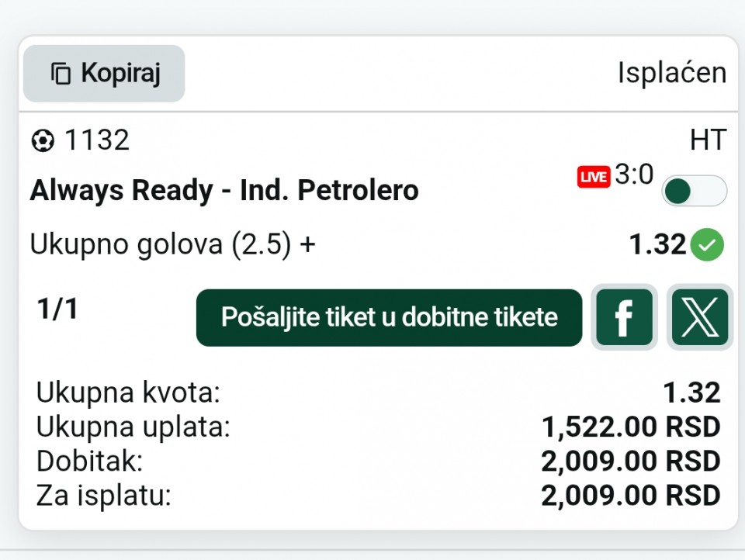Click the 3:0 live score
The width and height of the screenshot is (745, 560).
pos(634,175)
